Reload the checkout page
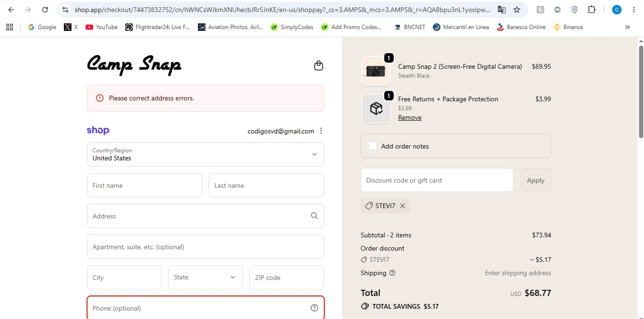Viewport: 644px width, 319px height. 45,9
